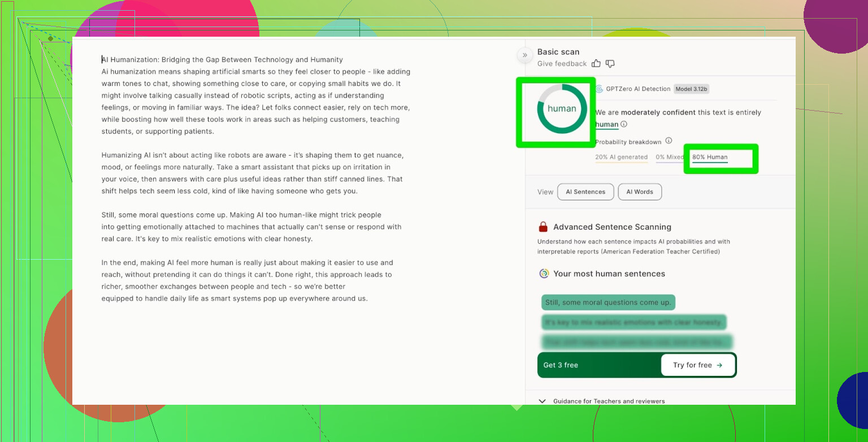Collapse the results panel with double-chevron button

click(x=524, y=55)
